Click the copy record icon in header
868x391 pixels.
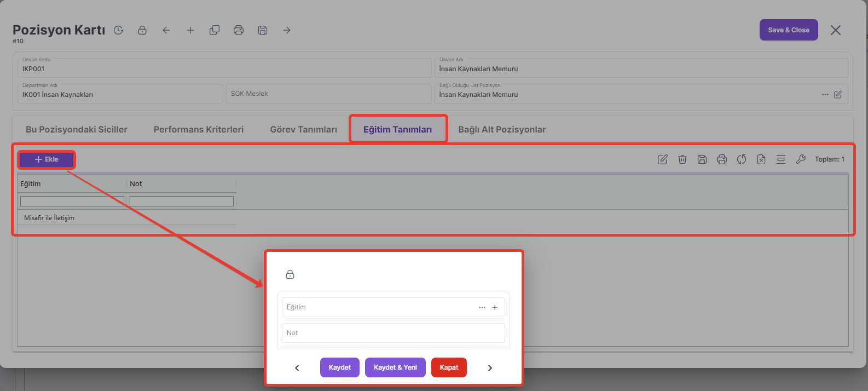[x=215, y=30]
